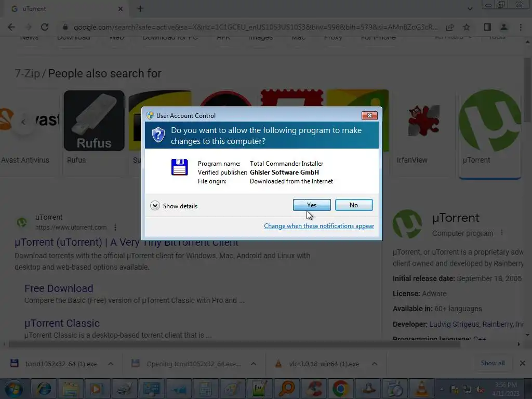Open Windows Explorer from taskbar
Viewport: 532px width, 399px height.
[x=70, y=389]
